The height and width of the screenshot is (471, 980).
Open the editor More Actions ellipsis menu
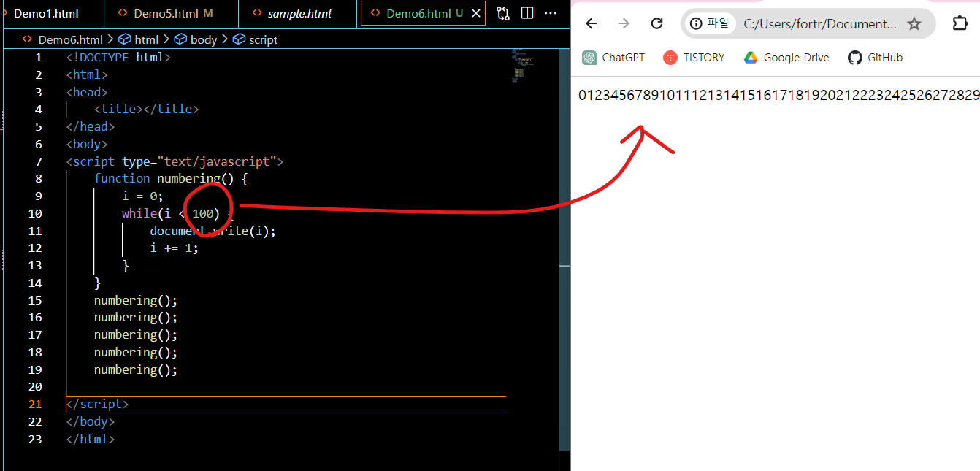click(x=551, y=13)
